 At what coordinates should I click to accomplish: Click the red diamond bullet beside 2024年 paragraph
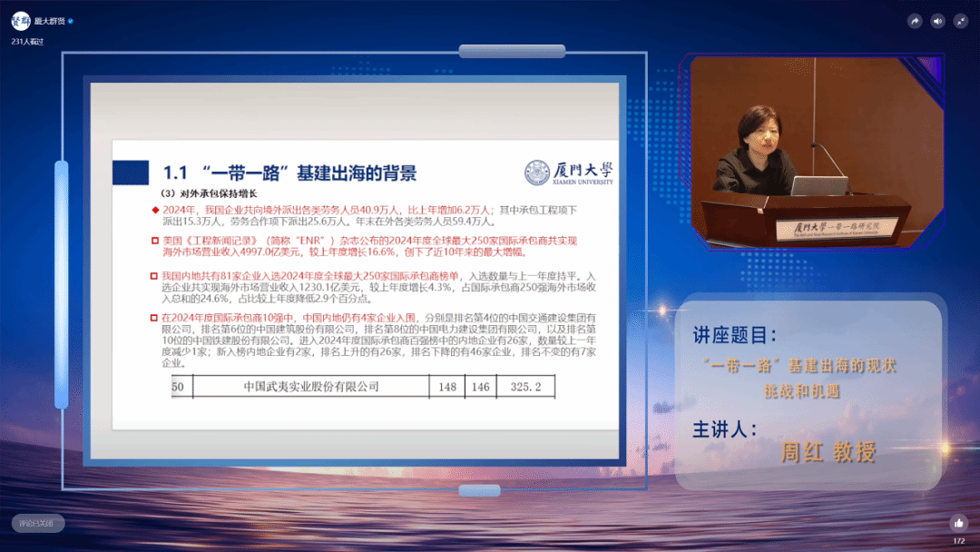click(x=155, y=210)
